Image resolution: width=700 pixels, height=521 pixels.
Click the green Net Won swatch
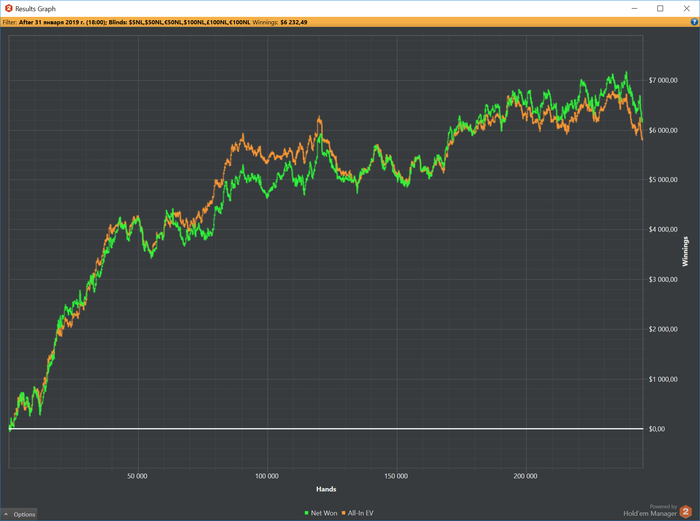click(306, 513)
